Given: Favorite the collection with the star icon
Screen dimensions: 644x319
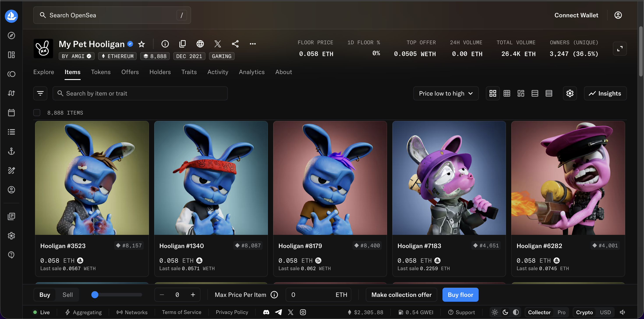Looking at the screenshot, I should tap(142, 44).
